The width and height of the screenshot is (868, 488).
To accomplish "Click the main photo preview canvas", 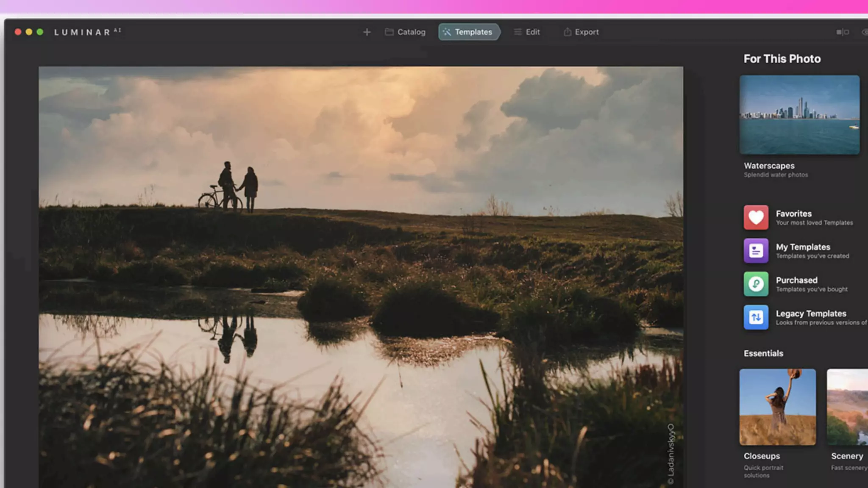I will pyautogui.click(x=360, y=275).
